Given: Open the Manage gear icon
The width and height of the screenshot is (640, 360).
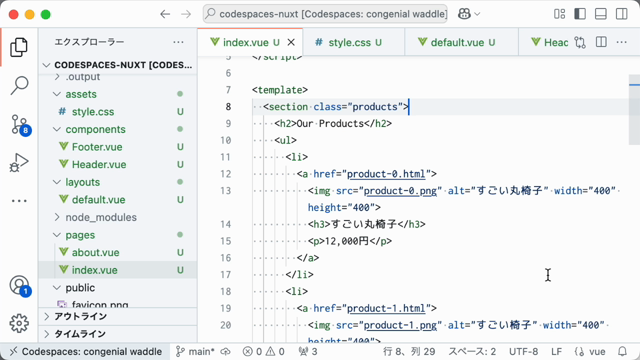Looking at the screenshot, I should 19,323.
